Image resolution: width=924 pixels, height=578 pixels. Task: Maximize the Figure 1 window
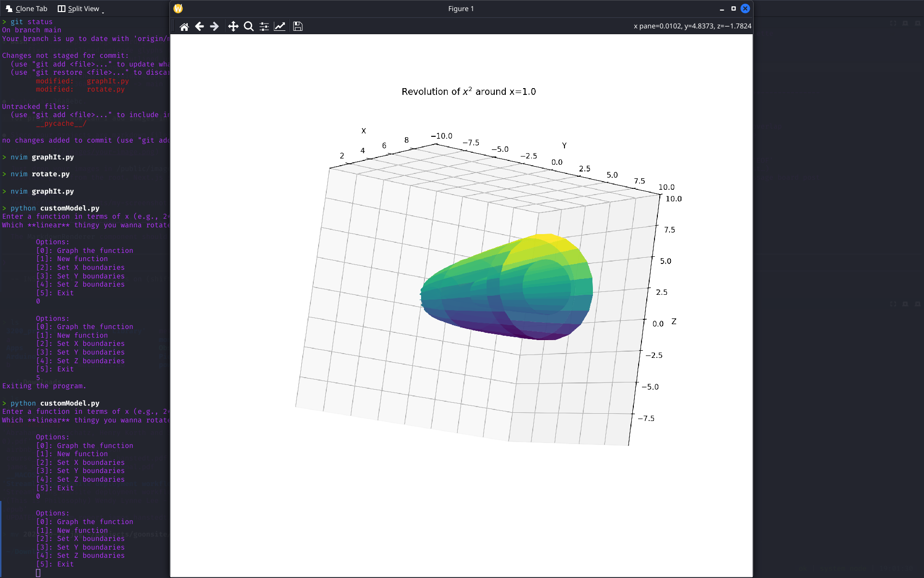[733, 9]
